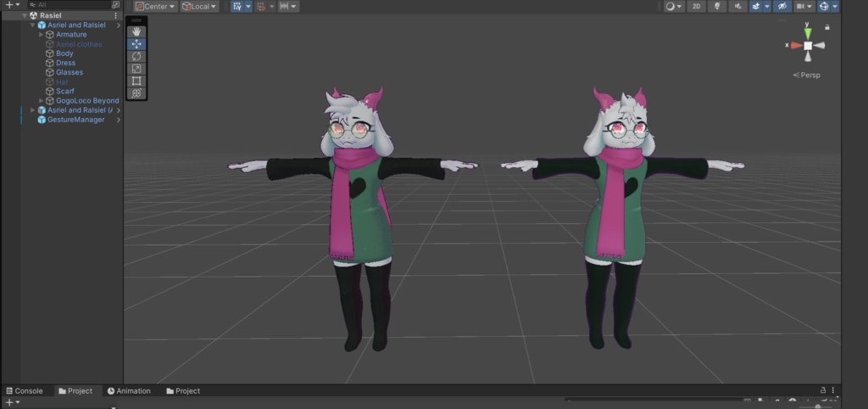Open Scene camera settings icon

pos(799,6)
